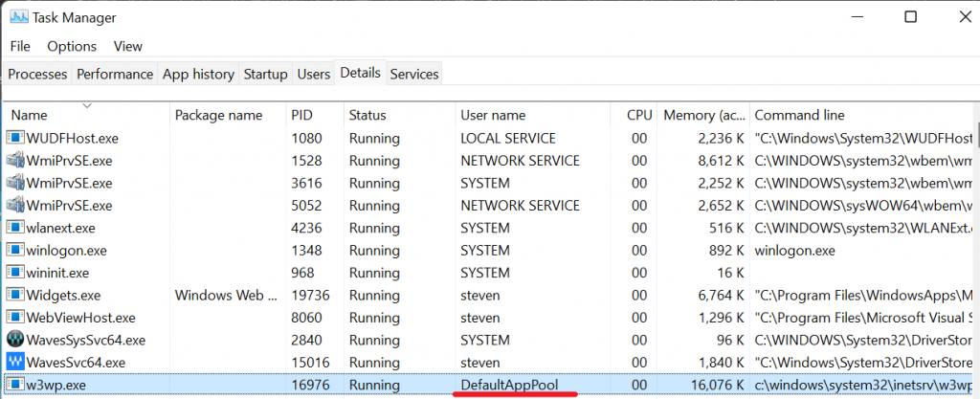Click PID 2840 cell
Screen dimensions: 980x399
point(306,341)
